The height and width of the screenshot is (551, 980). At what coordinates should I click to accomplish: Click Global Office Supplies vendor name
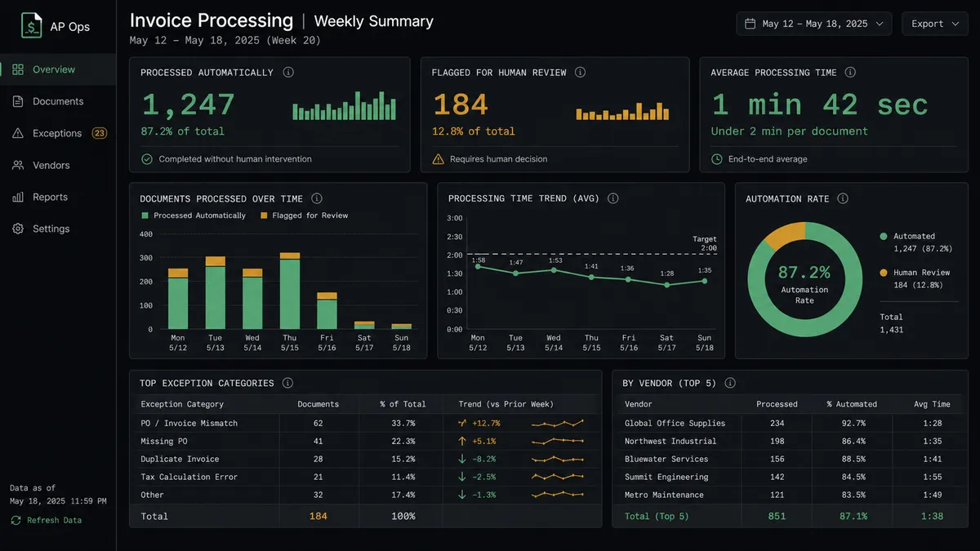(675, 423)
